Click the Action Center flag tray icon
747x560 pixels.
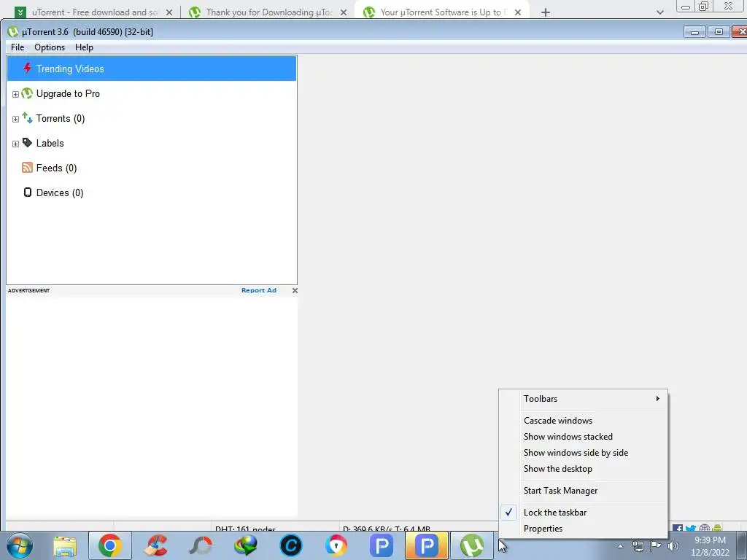click(x=656, y=545)
